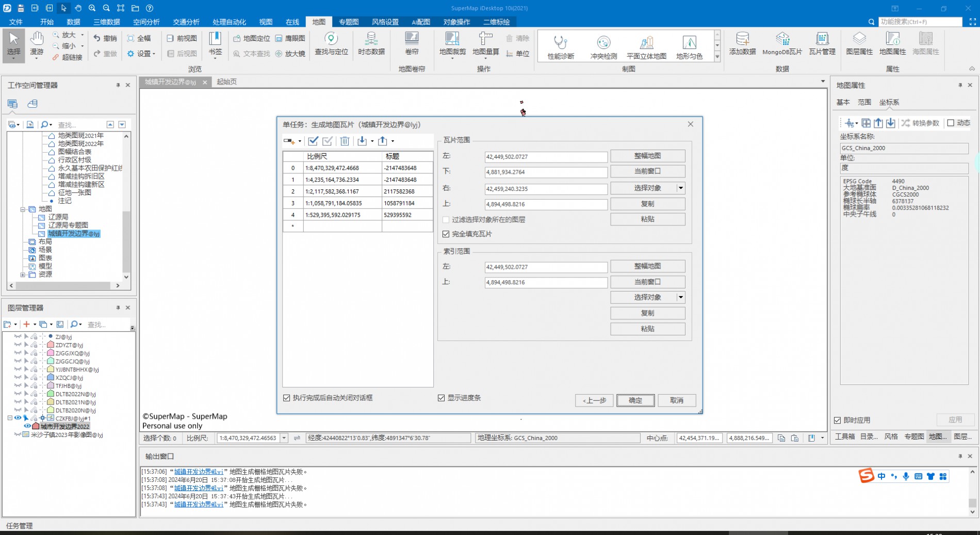Viewport: 980px width, 535px height.
Task: Select 辽源局专题图 in workspace tree
Action: [x=68, y=225]
